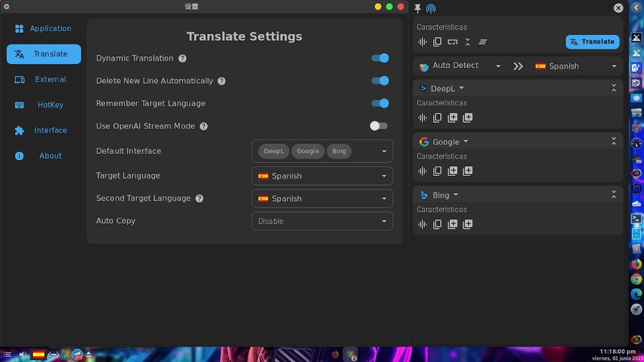Open the About section
This screenshot has height=362, width=644.
point(43,156)
